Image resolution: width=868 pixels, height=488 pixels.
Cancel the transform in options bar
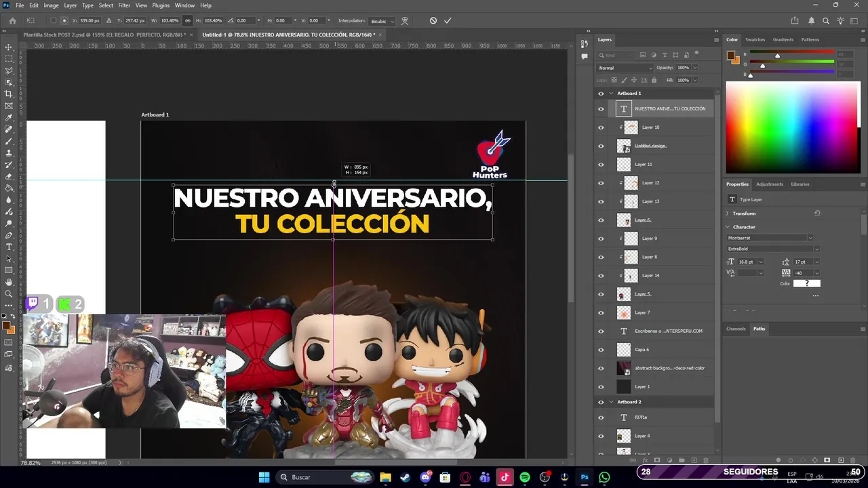[433, 20]
